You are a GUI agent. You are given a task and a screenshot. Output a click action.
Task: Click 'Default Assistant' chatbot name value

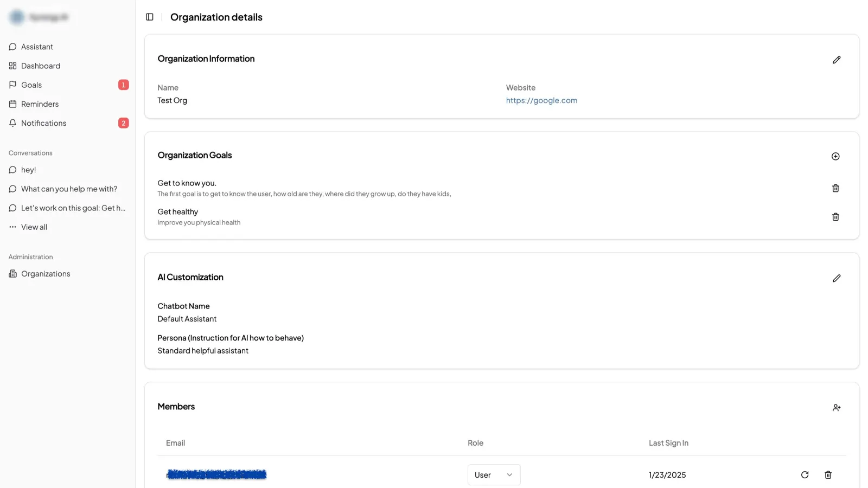click(187, 319)
